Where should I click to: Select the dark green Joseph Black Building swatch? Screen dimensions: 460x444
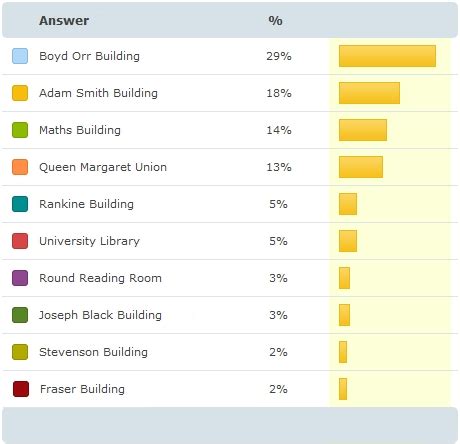pyautogui.click(x=20, y=315)
